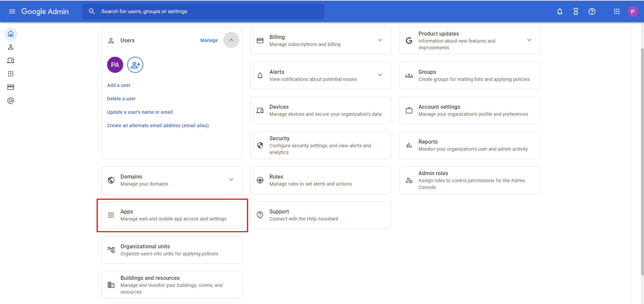The height and width of the screenshot is (304, 644).
Task: Open the Apps card
Action: (172, 215)
